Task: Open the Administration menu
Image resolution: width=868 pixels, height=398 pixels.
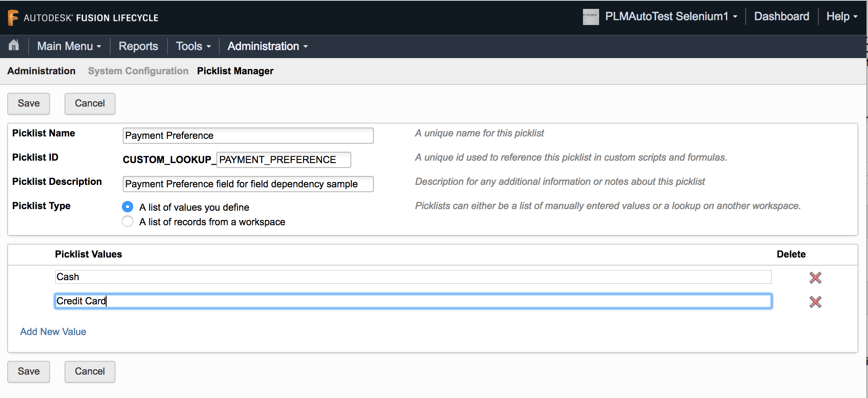Action: 266,46
